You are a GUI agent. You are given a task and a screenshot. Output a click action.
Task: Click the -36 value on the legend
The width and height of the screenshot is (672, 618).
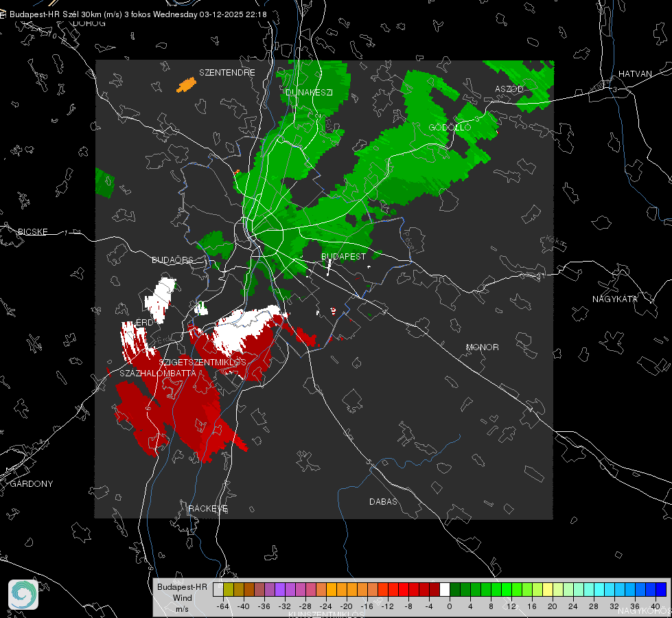(264, 606)
